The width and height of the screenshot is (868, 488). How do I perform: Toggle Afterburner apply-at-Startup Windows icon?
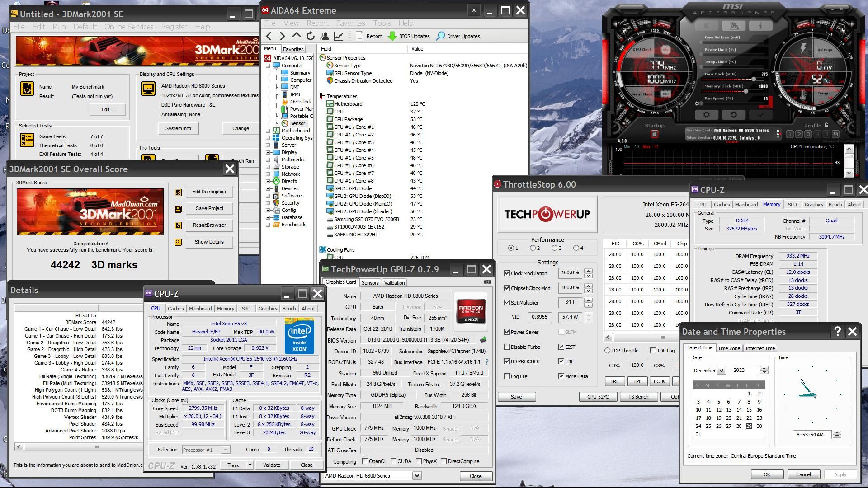654,134
